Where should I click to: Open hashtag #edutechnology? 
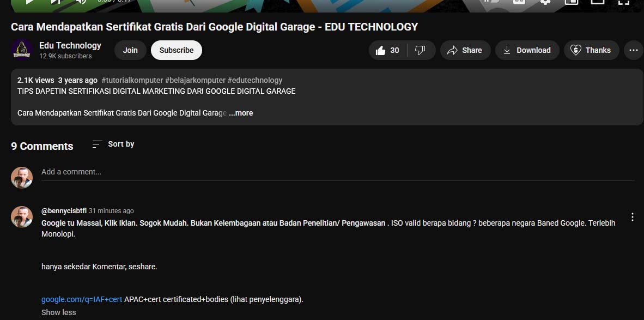[255, 80]
